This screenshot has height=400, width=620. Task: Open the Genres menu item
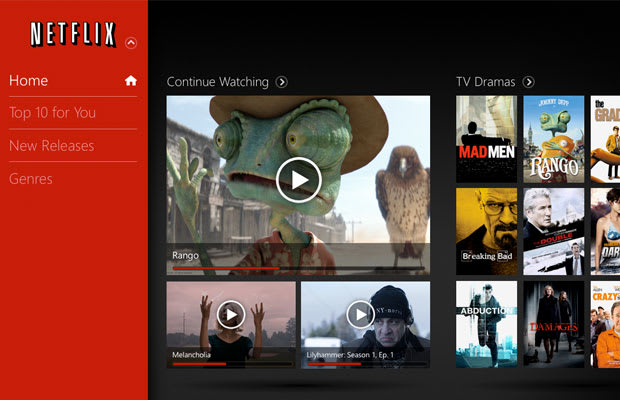tap(31, 179)
